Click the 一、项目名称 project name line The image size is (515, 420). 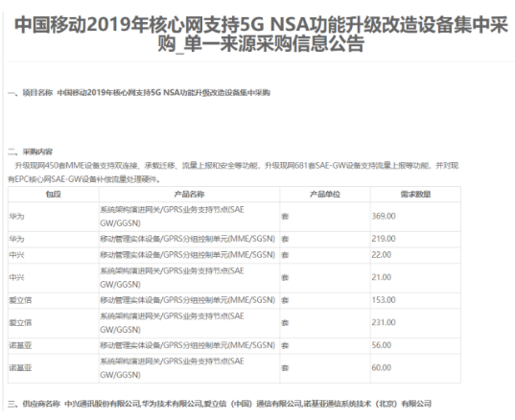click(139, 93)
